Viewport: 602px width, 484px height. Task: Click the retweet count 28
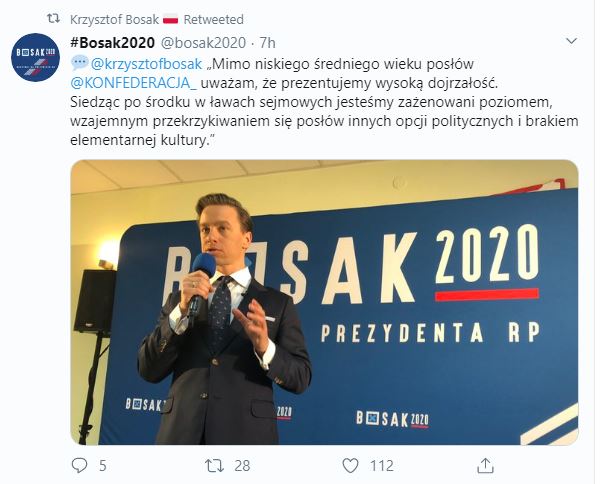242,466
